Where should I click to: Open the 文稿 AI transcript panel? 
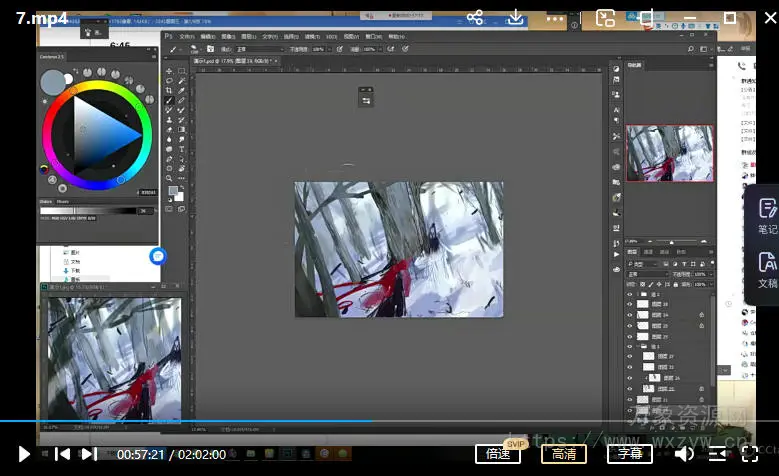766,270
